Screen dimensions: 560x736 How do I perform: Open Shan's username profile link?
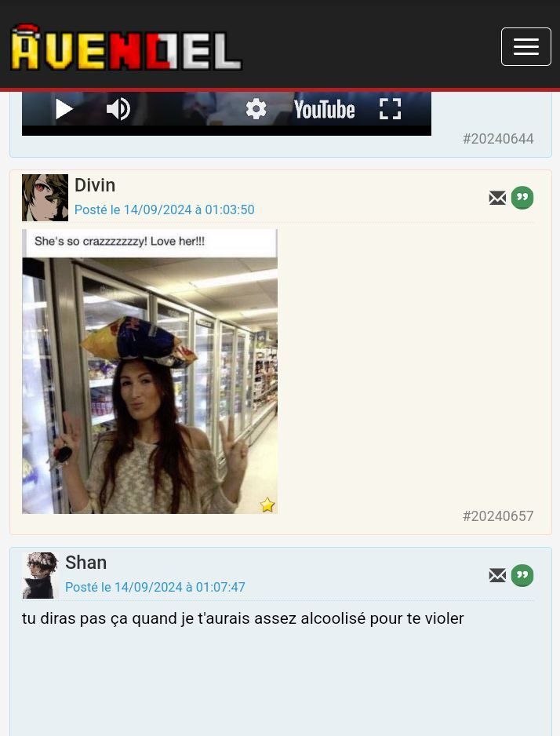pos(85,563)
